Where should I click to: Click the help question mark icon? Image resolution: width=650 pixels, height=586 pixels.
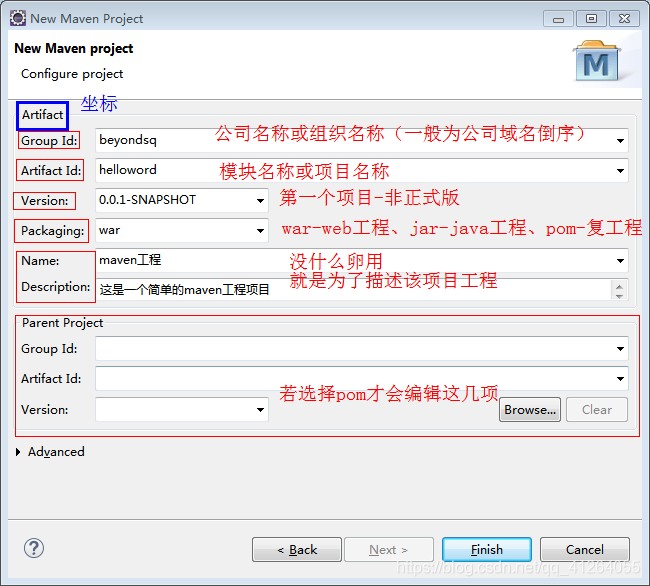coord(34,548)
